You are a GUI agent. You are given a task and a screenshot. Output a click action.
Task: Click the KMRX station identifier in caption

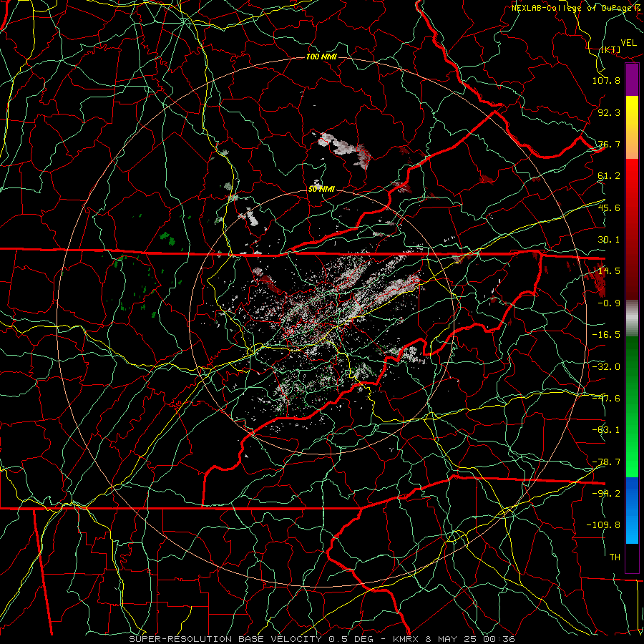(406, 639)
